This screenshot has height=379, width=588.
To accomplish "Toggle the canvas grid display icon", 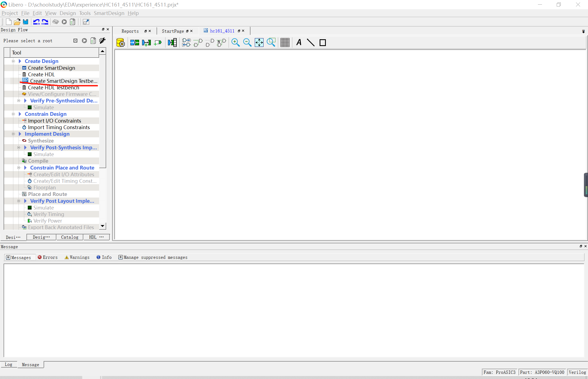I will (x=285, y=43).
